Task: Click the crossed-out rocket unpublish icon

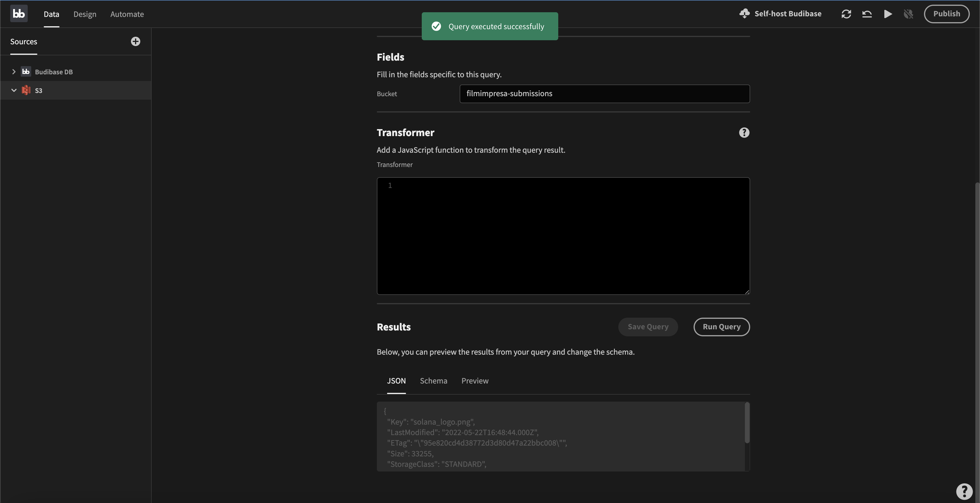Action: pos(908,14)
